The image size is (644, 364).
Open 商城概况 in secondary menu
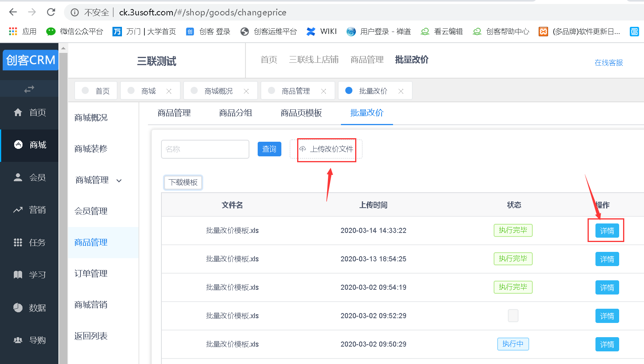[91, 118]
